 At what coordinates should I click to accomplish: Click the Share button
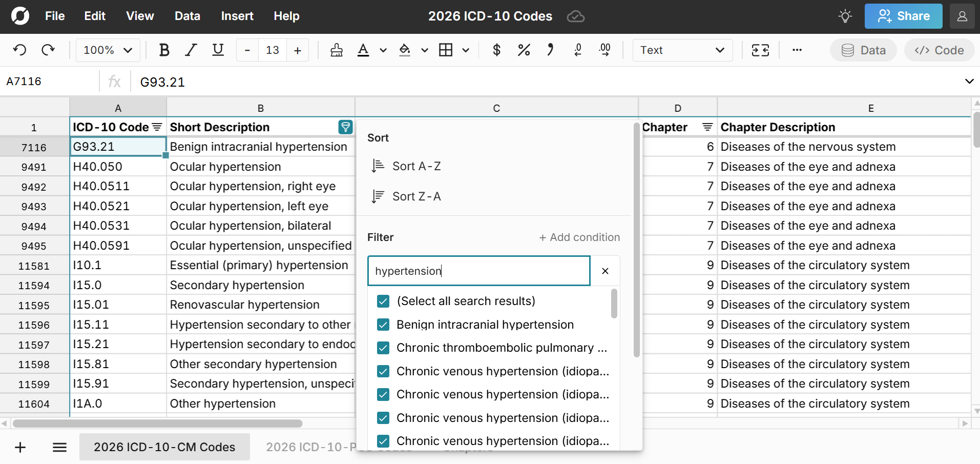pos(903,16)
